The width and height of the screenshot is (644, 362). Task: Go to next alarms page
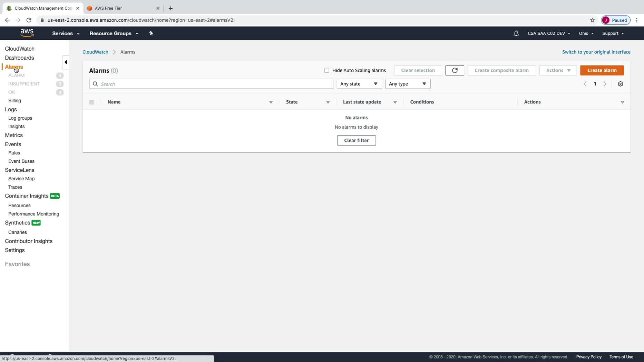pyautogui.click(x=605, y=84)
